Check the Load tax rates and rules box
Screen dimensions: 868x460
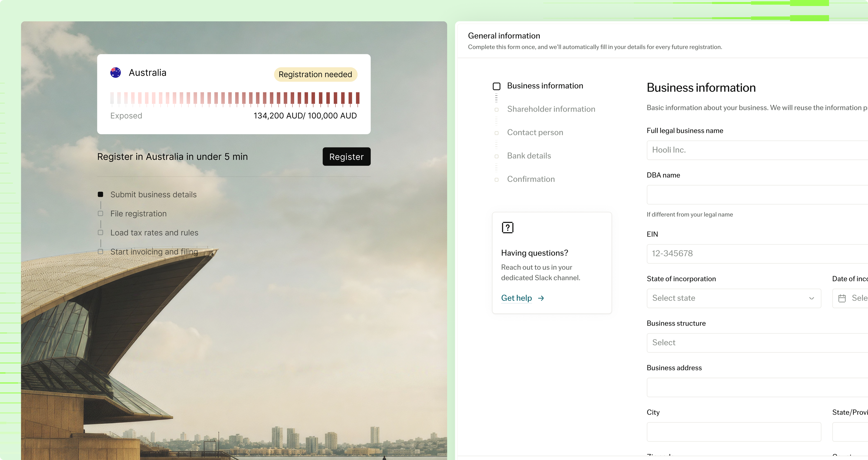(x=100, y=233)
